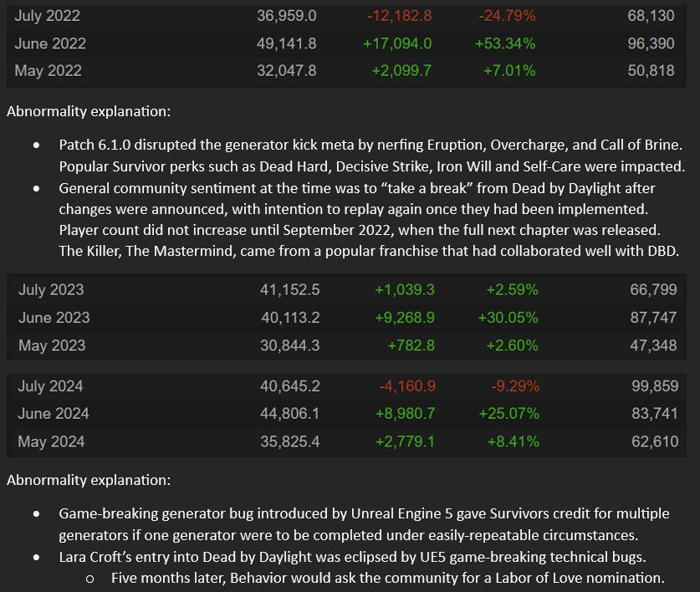Select the 'July 2022' row label
700x592 pixels.
[48, 16]
